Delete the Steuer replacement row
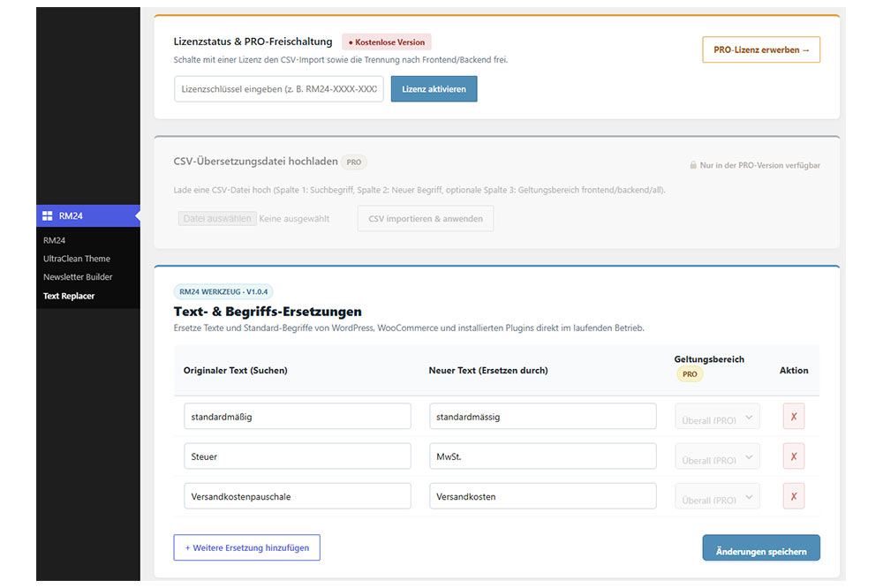This screenshot has width=883, height=588. [794, 456]
